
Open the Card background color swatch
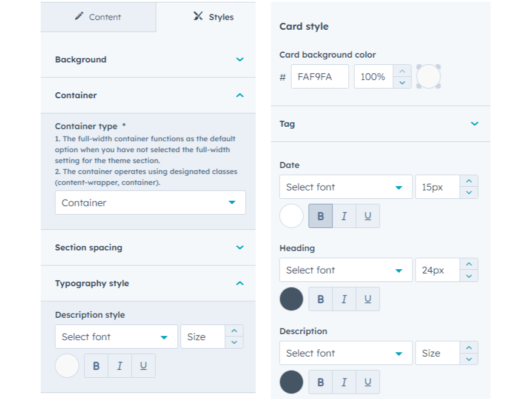point(428,77)
